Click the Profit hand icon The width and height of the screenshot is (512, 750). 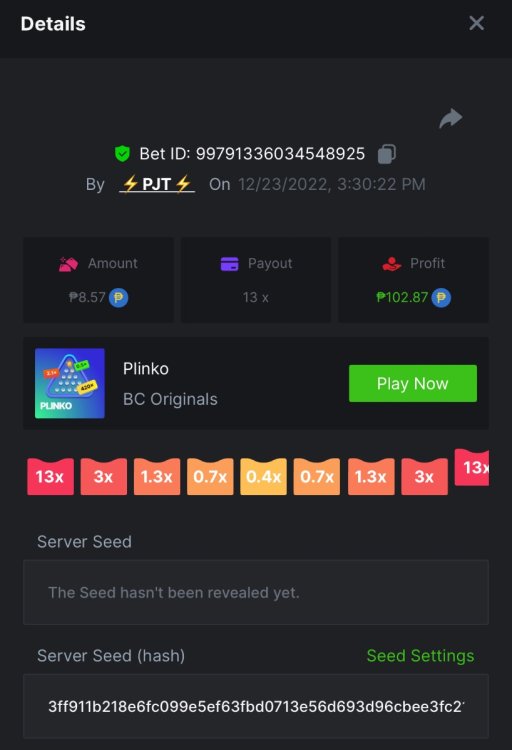pos(391,264)
